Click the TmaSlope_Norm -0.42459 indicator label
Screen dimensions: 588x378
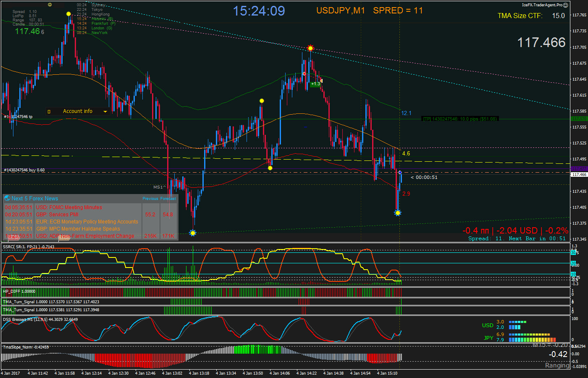click(26, 347)
